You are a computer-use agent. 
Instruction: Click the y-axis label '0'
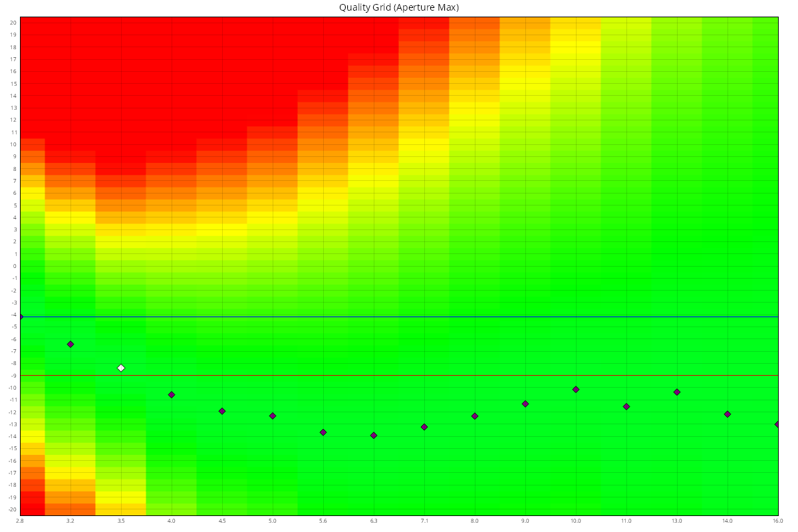[x=15, y=266]
